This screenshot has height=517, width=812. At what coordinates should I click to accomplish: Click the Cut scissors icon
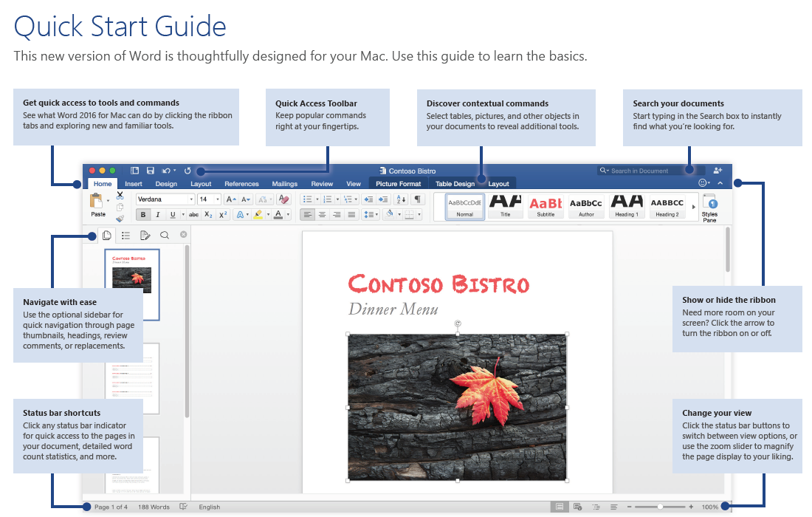click(x=120, y=195)
